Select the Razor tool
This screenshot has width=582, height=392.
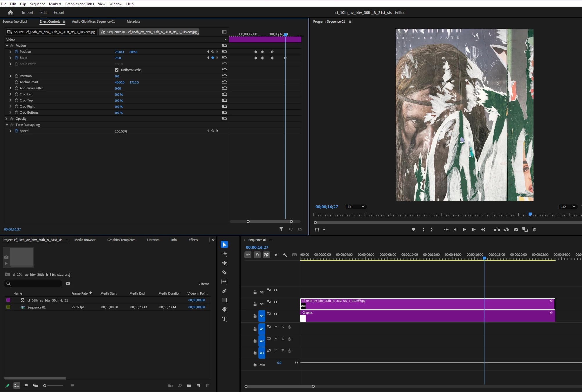pyautogui.click(x=224, y=272)
